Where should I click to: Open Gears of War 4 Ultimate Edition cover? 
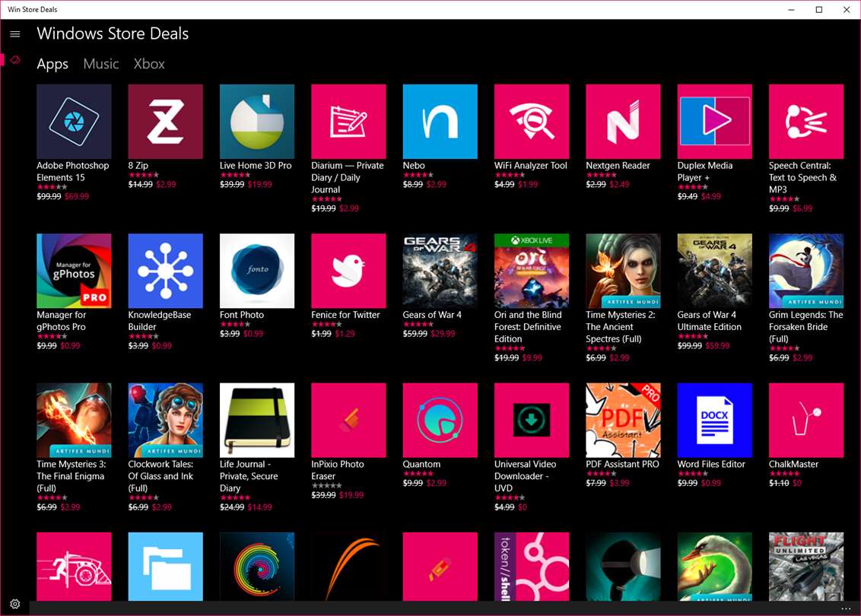(x=714, y=271)
